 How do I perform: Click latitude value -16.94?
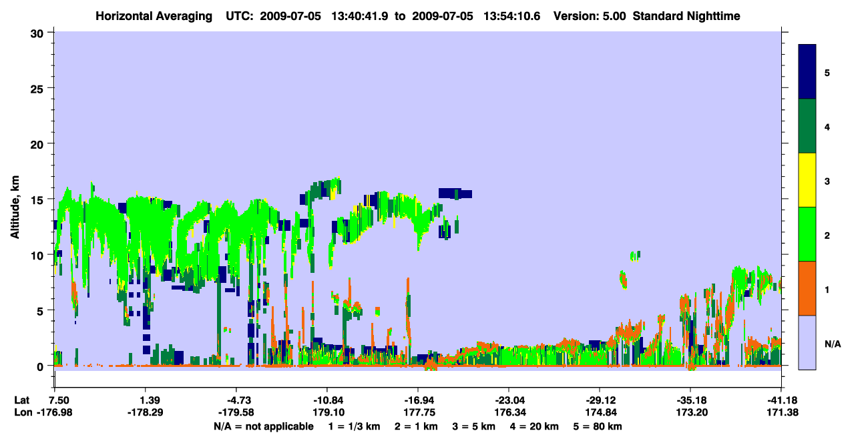(418, 400)
